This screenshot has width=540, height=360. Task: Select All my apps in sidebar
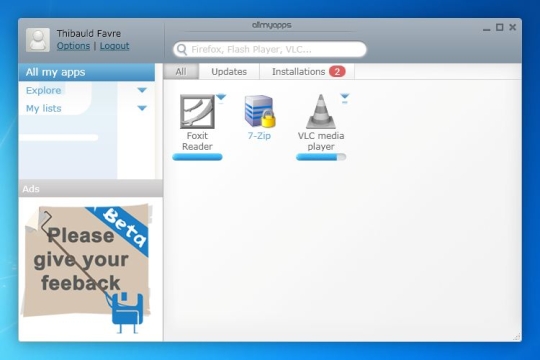tap(86, 72)
